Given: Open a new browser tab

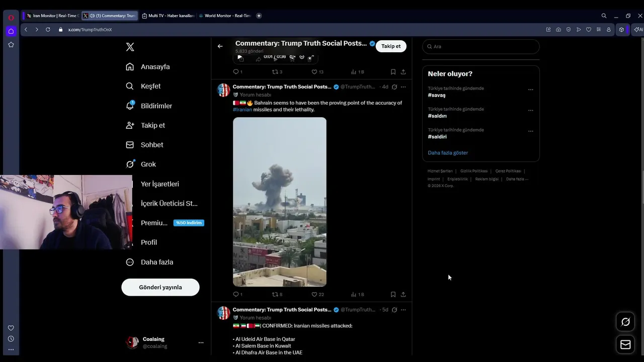Looking at the screenshot, I should coord(259,16).
